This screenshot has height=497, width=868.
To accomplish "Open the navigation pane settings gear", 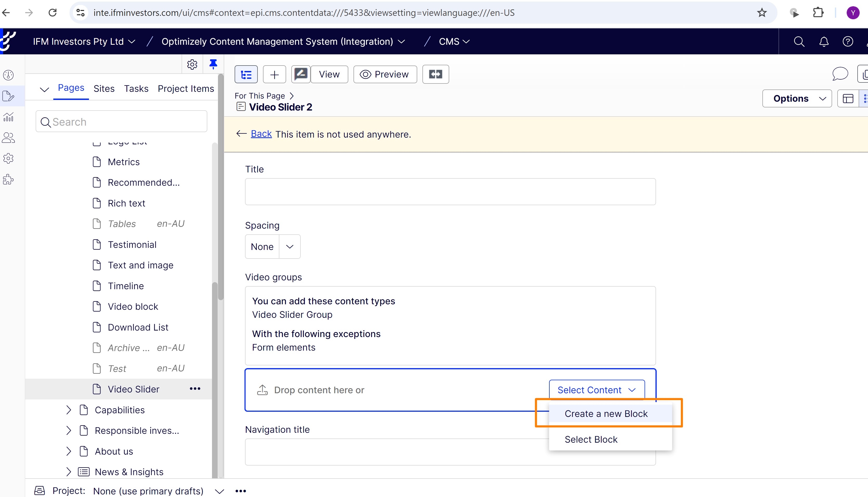I will tap(192, 64).
